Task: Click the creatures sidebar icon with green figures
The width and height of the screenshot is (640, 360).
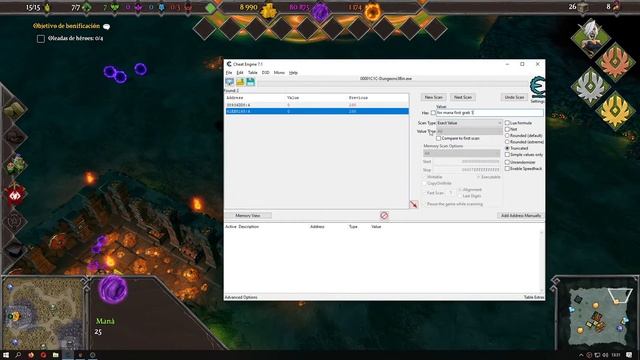Action: pos(15,165)
